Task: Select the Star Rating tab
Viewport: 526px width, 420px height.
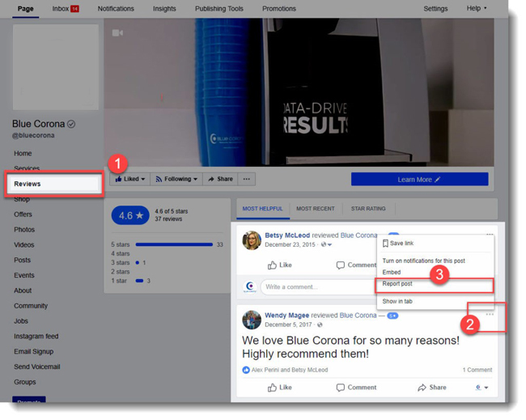Action: (x=368, y=209)
